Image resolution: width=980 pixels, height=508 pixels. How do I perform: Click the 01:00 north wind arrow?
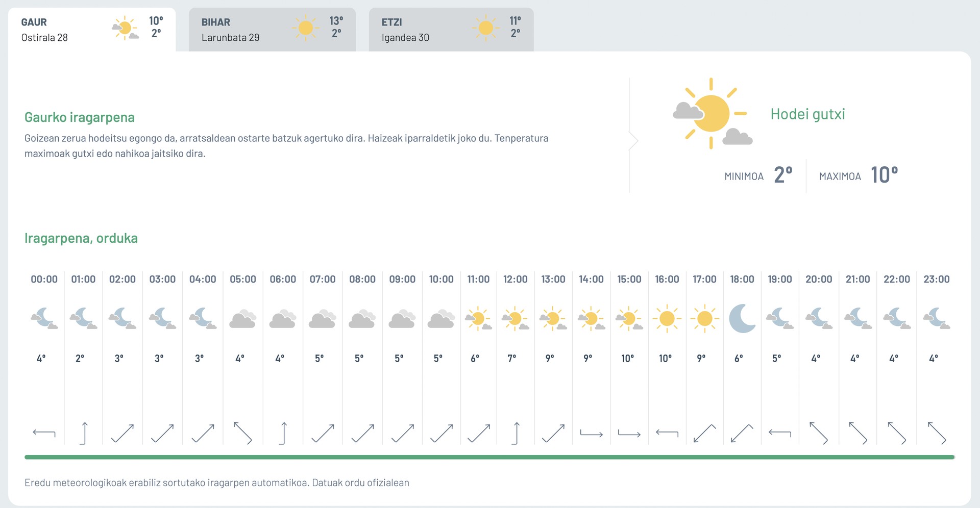point(84,433)
